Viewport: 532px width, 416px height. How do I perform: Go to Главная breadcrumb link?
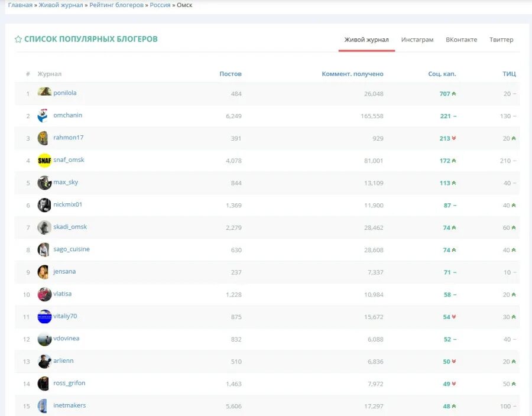pyautogui.click(x=20, y=5)
